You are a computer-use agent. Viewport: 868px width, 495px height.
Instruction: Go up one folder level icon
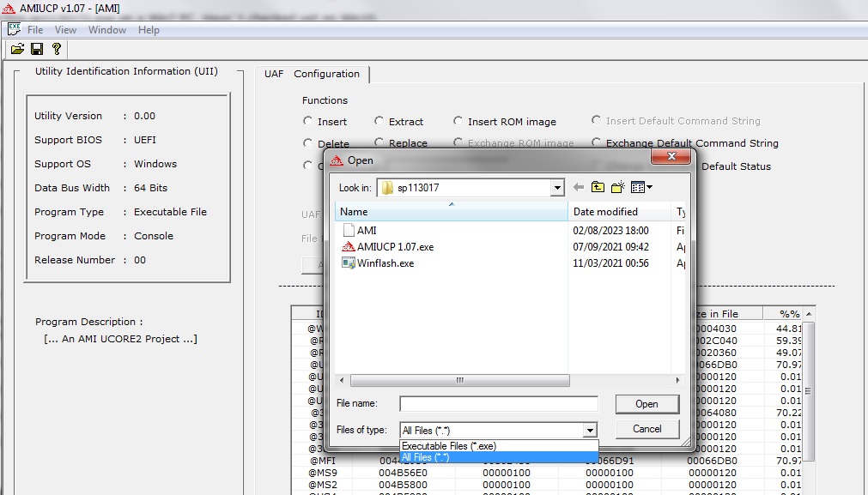pyautogui.click(x=598, y=187)
